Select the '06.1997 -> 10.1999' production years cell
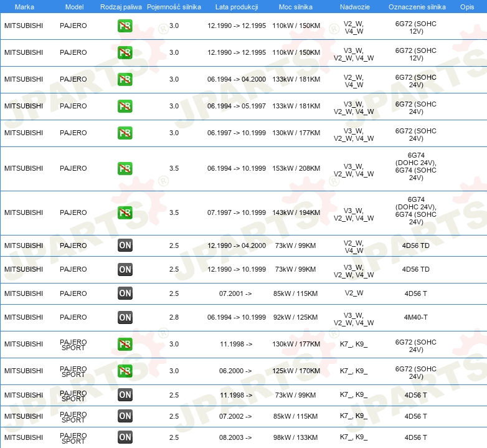This screenshot has height=448, width=487. (x=237, y=133)
